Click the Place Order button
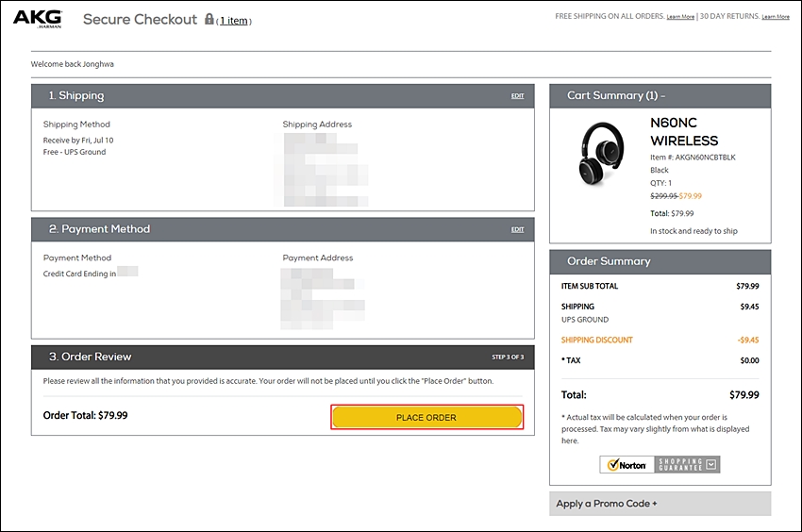The width and height of the screenshot is (802, 532). [x=427, y=418]
